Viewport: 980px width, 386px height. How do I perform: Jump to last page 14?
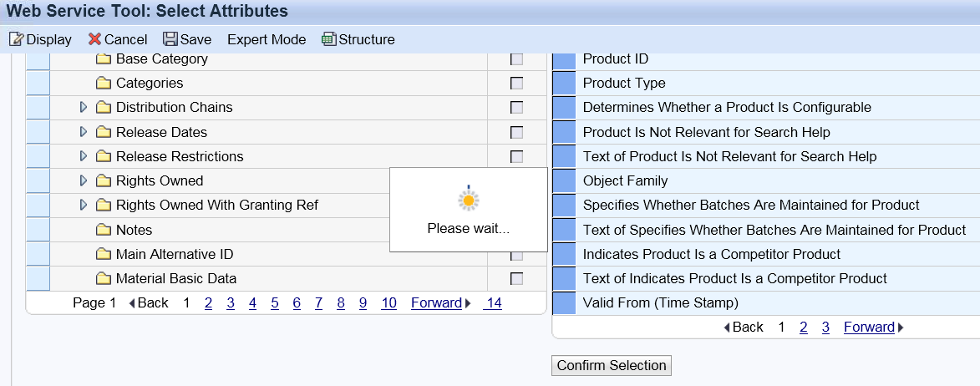(494, 303)
